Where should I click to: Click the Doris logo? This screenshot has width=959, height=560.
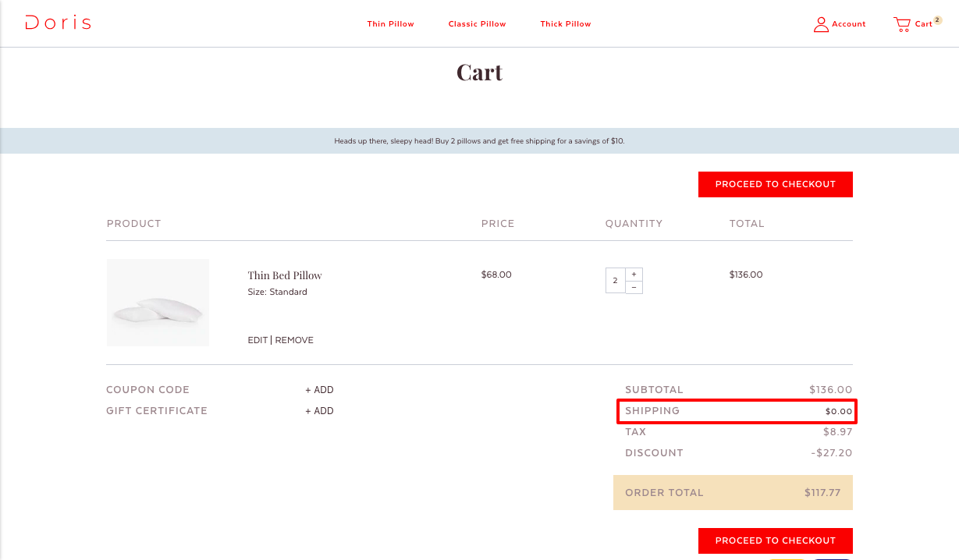tap(58, 23)
